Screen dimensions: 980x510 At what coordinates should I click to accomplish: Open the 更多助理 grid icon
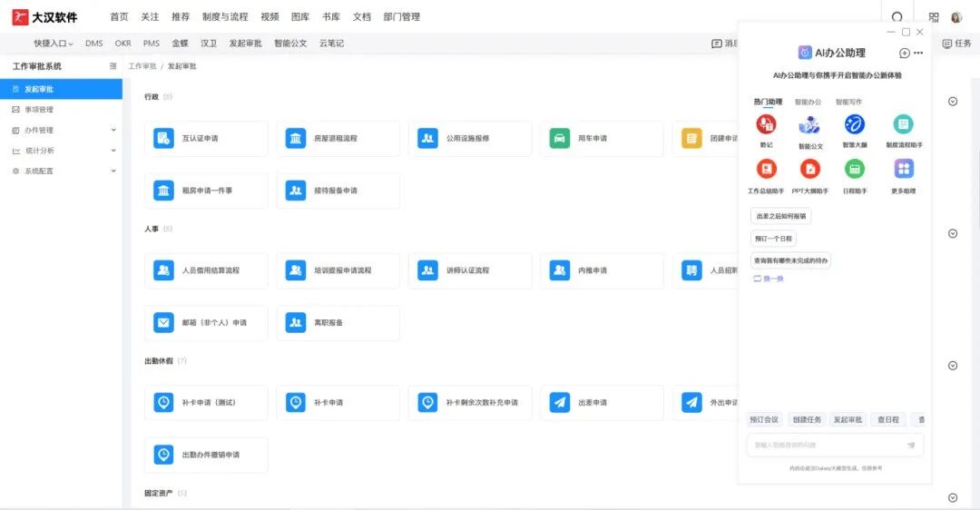[x=903, y=169]
